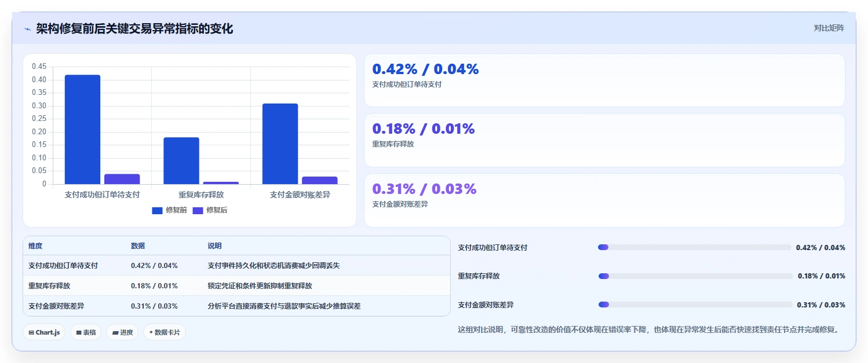Click description 锁定凭证和条件更新抑制重复释放
Viewport: 868px width, 363px height.
260,286
